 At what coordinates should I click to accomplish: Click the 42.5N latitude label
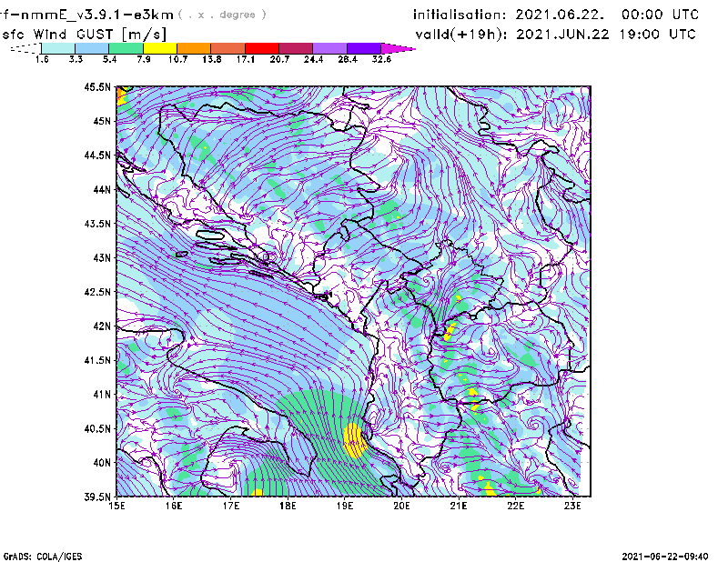pyautogui.click(x=97, y=292)
